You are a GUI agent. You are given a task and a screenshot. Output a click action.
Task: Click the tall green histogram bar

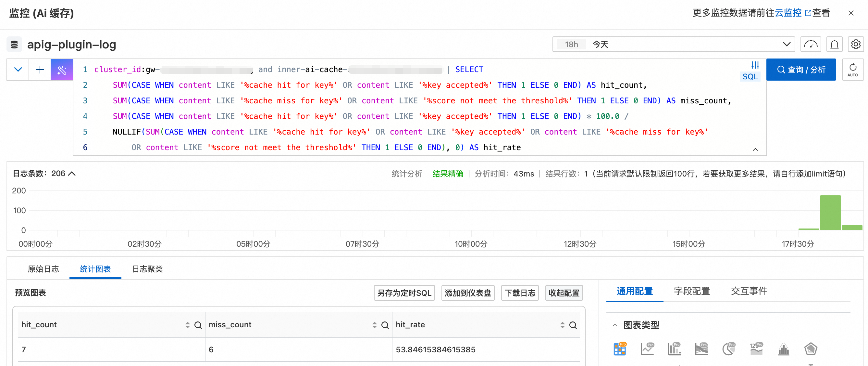click(x=830, y=213)
